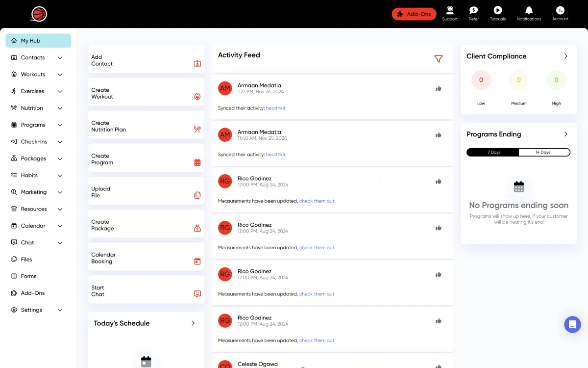Click the Create Program calendar icon

pyautogui.click(x=197, y=162)
